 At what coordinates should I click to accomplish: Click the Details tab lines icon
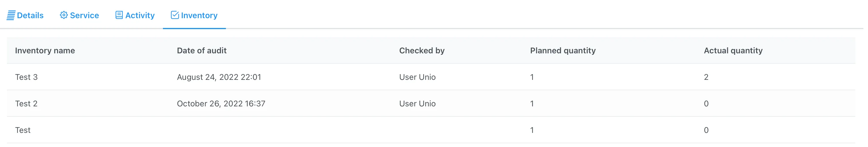pyautogui.click(x=11, y=16)
